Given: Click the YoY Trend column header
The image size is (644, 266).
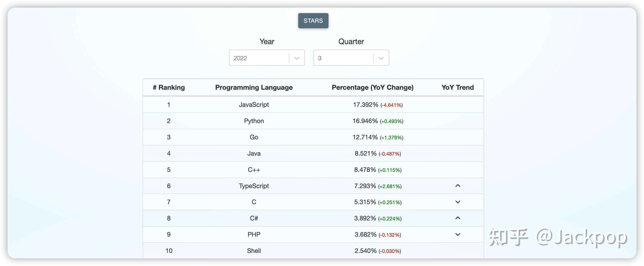Looking at the screenshot, I should [457, 87].
